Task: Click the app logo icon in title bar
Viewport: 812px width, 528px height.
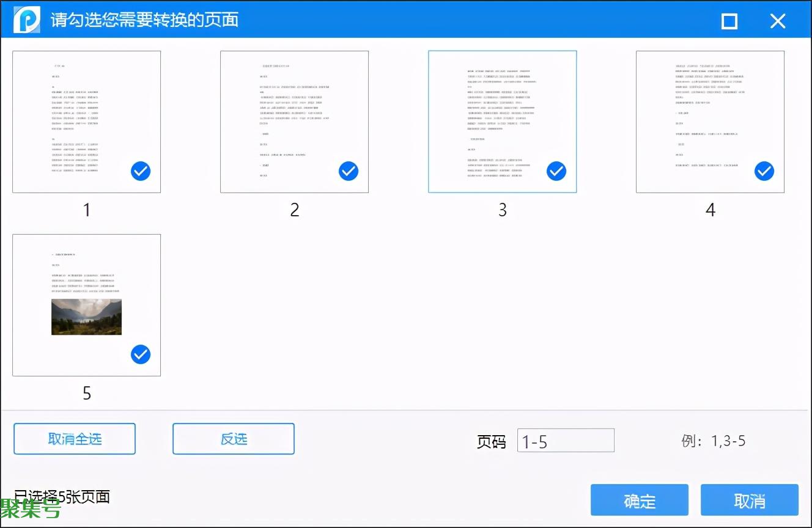Action: (26, 20)
